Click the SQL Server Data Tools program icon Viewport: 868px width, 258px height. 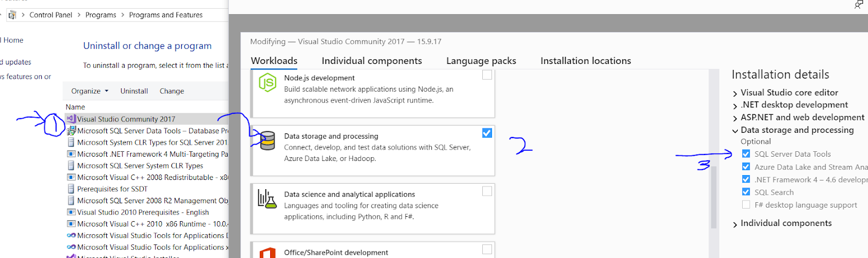(x=71, y=131)
